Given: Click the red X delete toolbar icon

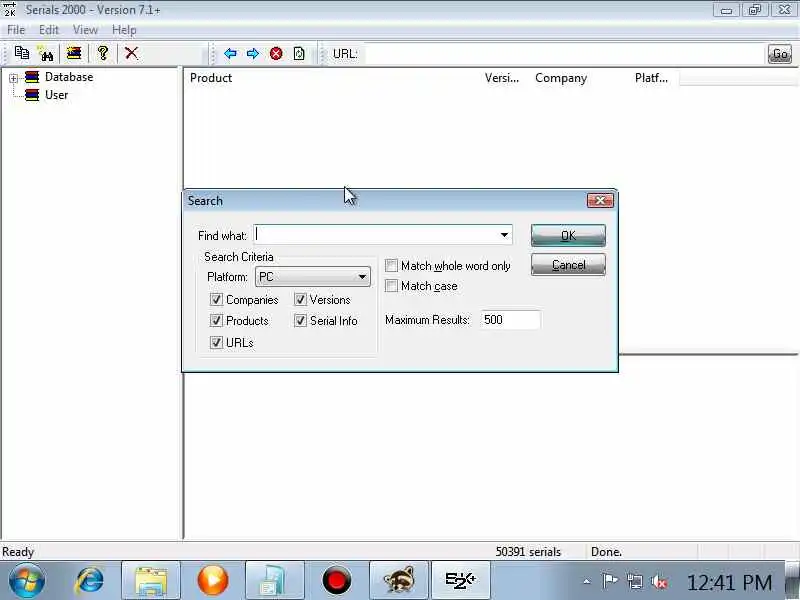Looking at the screenshot, I should coord(131,53).
